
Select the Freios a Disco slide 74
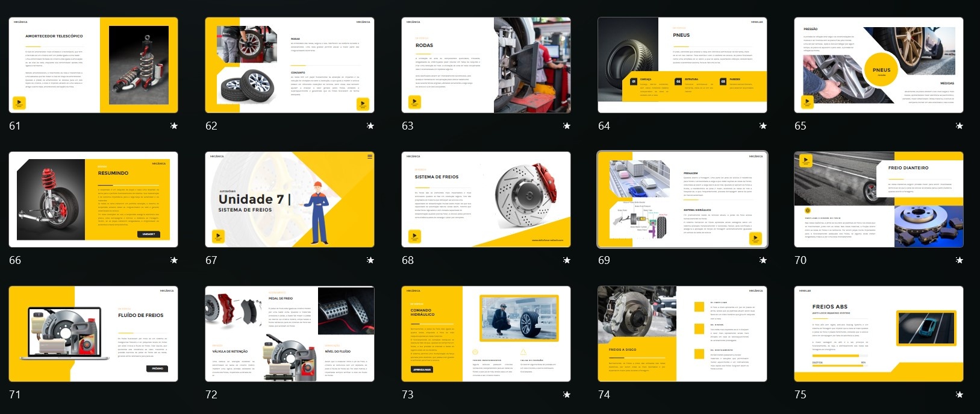coord(682,334)
